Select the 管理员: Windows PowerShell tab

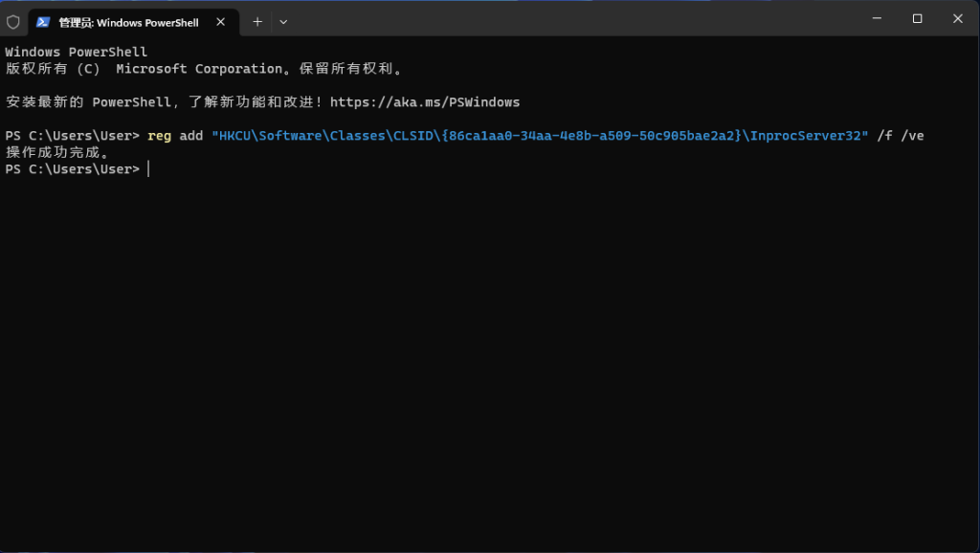[x=134, y=23]
